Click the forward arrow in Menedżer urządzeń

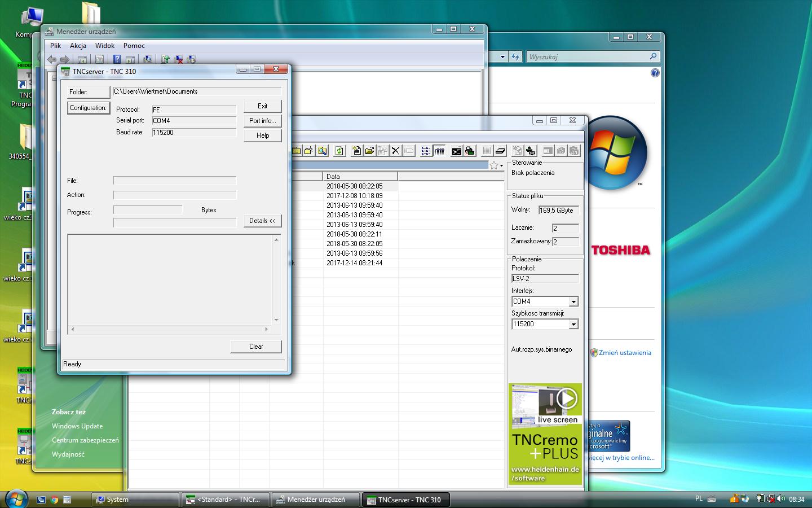point(65,59)
